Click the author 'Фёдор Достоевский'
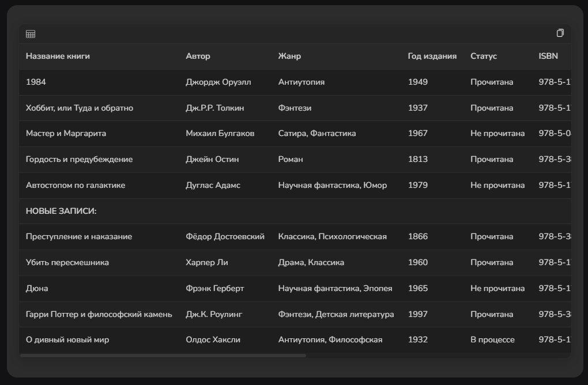This screenshot has width=588, height=385. (x=225, y=236)
